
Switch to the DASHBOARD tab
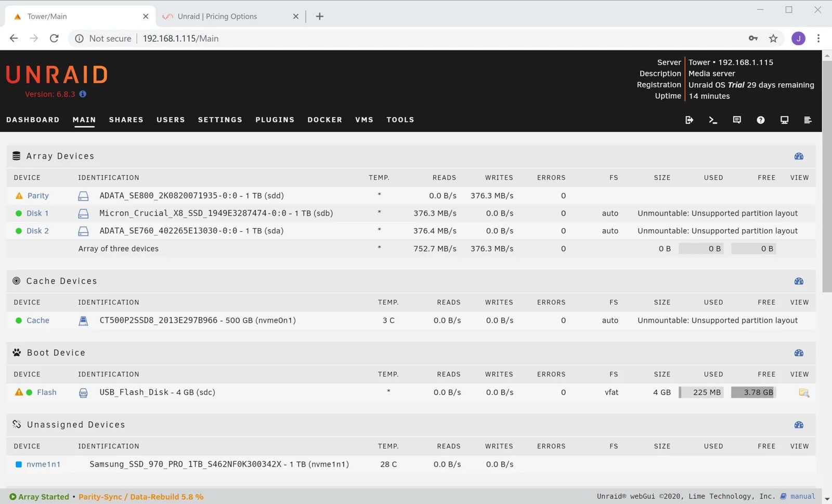tap(33, 120)
